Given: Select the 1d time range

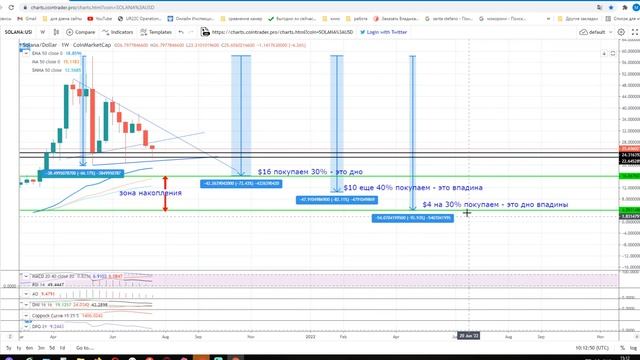Looking at the screenshot, I should pos(62,348).
